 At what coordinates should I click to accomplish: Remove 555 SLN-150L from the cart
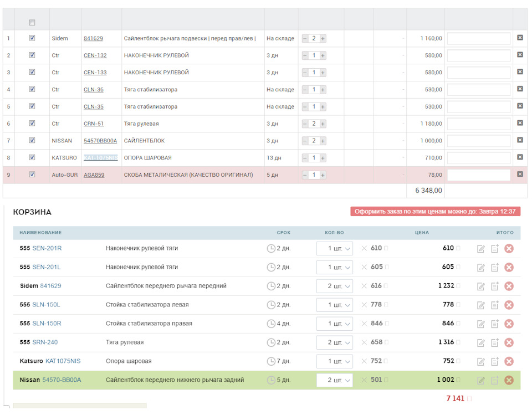(x=509, y=305)
